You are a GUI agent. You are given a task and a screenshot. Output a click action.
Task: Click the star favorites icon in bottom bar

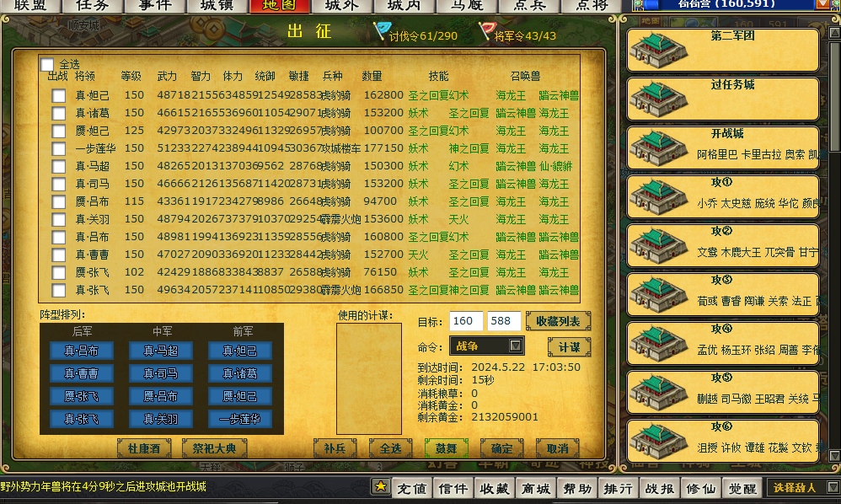(x=380, y=487)
